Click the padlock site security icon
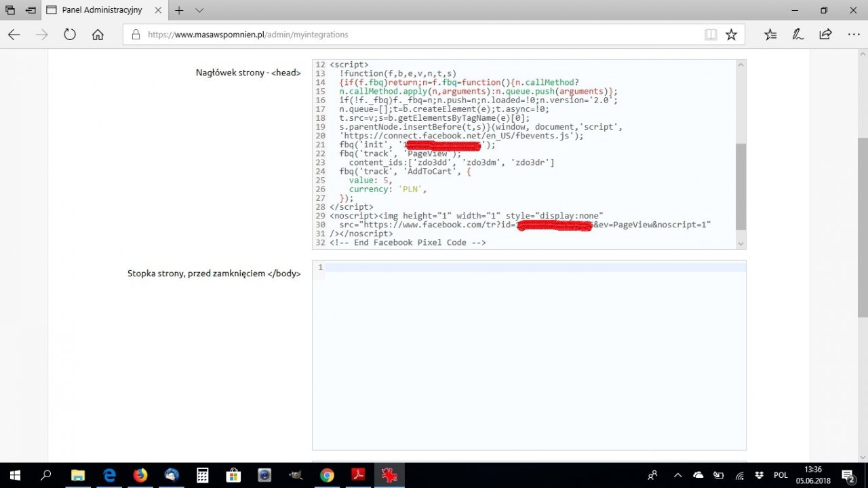The height and width of the screenshot is (488, 868). coord(136,35)
